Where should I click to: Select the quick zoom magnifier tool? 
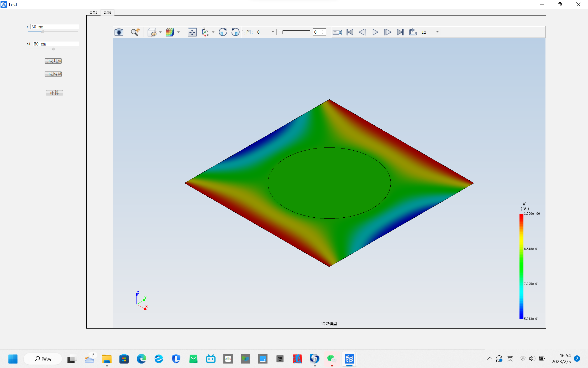135,32
